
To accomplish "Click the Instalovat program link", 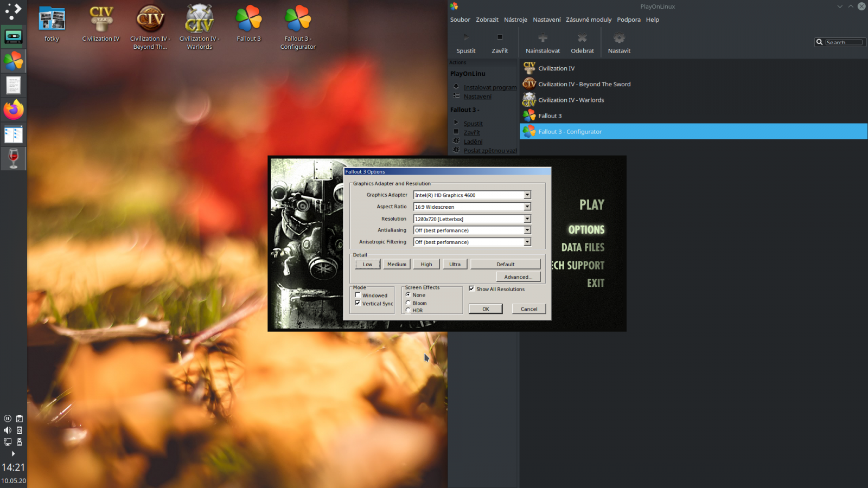I will 489,87.
